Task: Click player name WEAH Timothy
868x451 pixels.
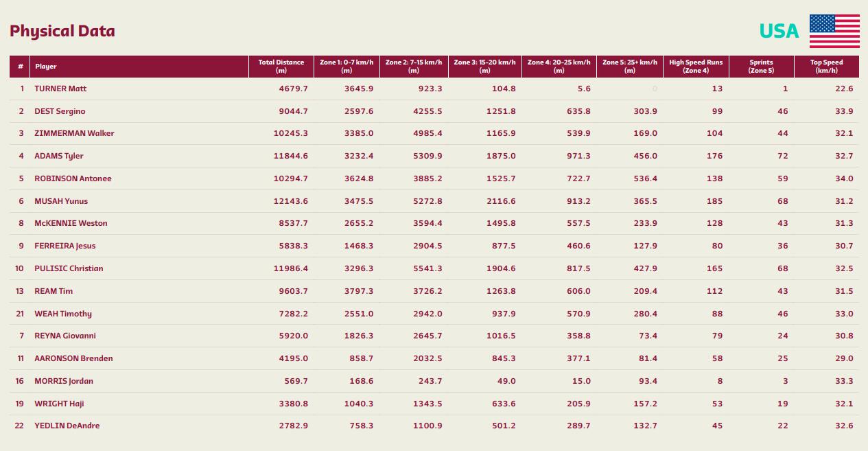Action: [63, 314]
